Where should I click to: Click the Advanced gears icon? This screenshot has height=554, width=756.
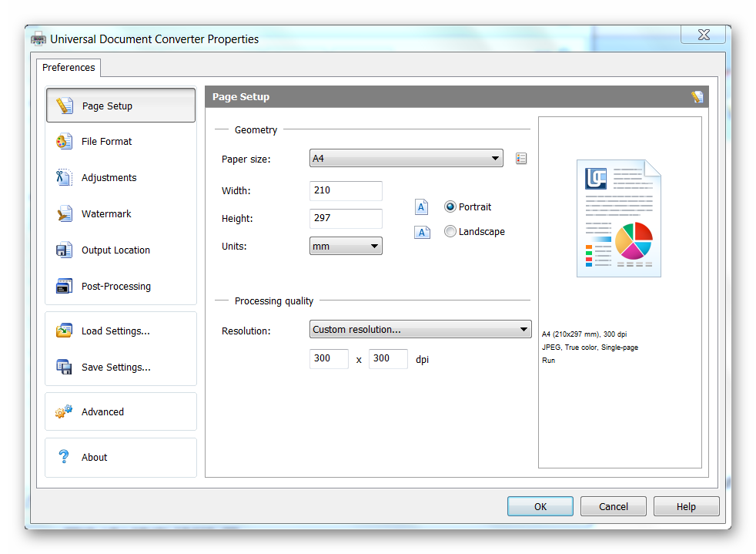pos(64,411)
